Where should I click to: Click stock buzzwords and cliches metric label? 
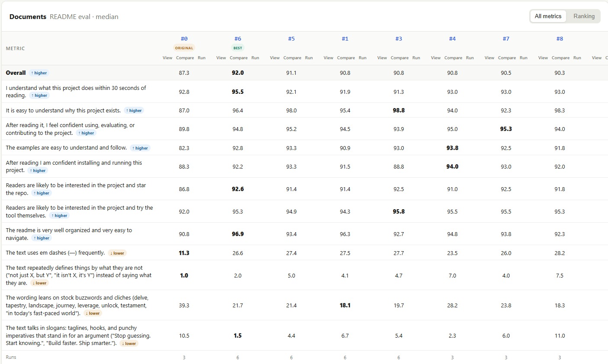(x=77, y=305)
